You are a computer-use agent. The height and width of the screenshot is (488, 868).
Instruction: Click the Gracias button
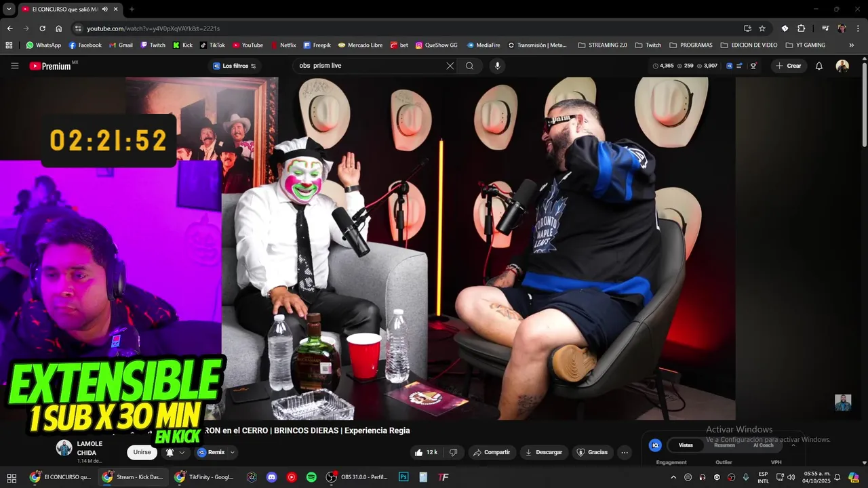[x=592, y=452]
